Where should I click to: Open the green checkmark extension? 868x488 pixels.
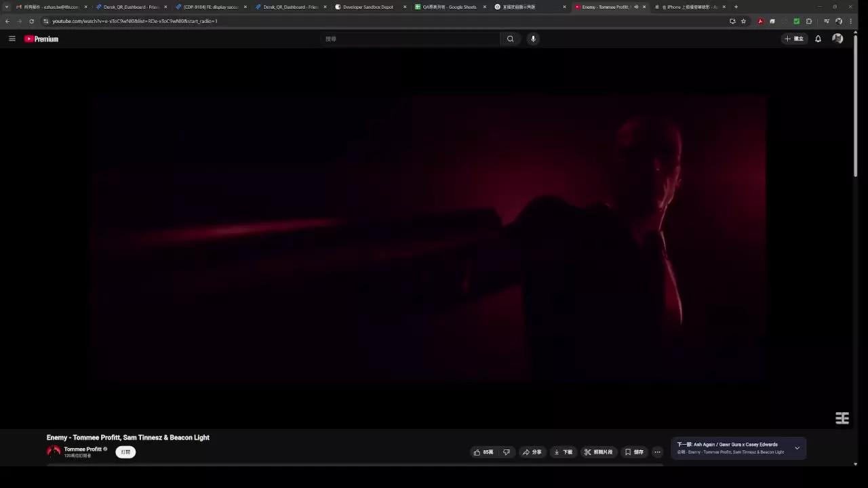[x=796, y=21]
